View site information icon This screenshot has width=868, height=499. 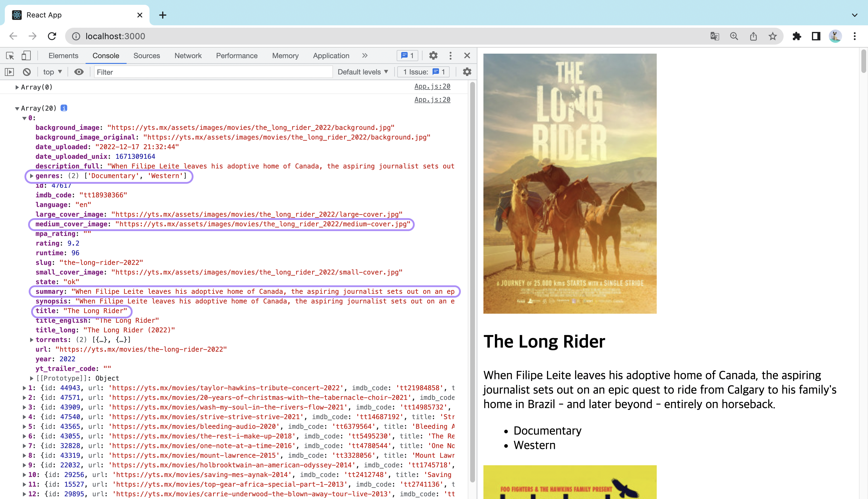tap(76, 36)
